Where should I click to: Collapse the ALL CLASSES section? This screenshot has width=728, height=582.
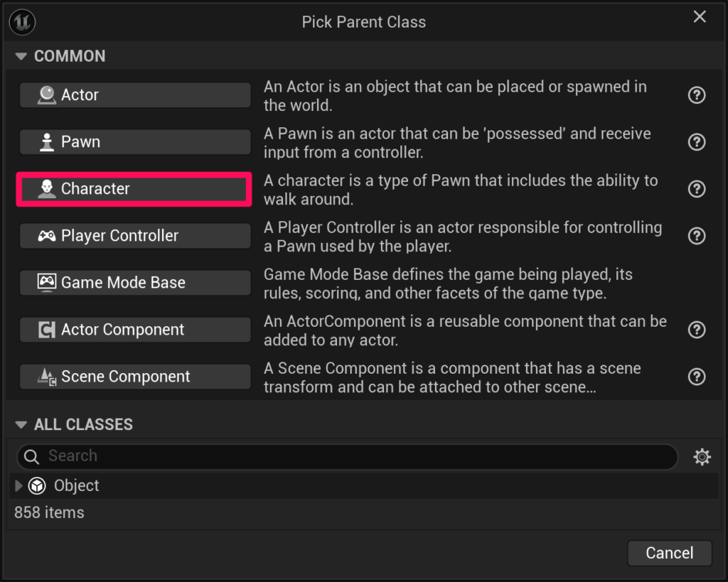[21, 425]
